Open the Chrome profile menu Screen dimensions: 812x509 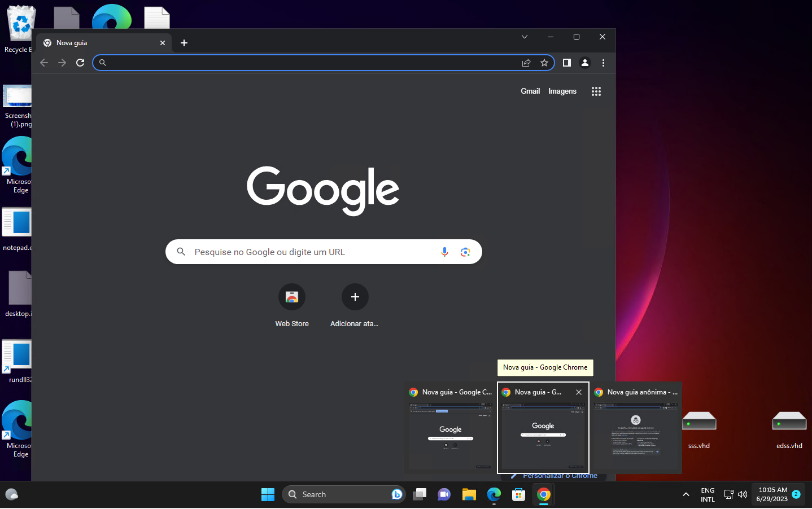585,63
